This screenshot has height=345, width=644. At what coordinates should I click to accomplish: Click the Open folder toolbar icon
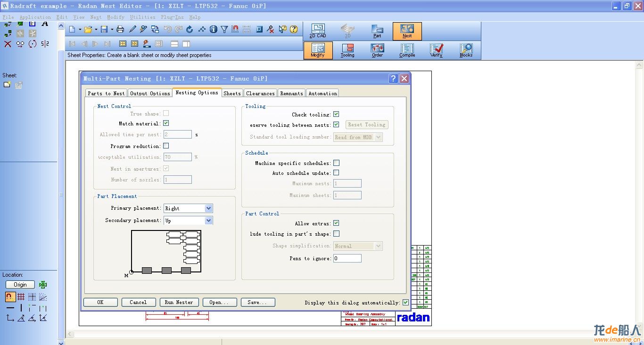(88, 29)
